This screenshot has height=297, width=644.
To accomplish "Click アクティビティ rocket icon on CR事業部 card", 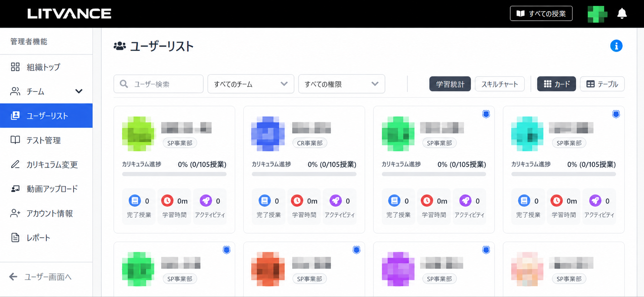I will (x=335, y=201).
